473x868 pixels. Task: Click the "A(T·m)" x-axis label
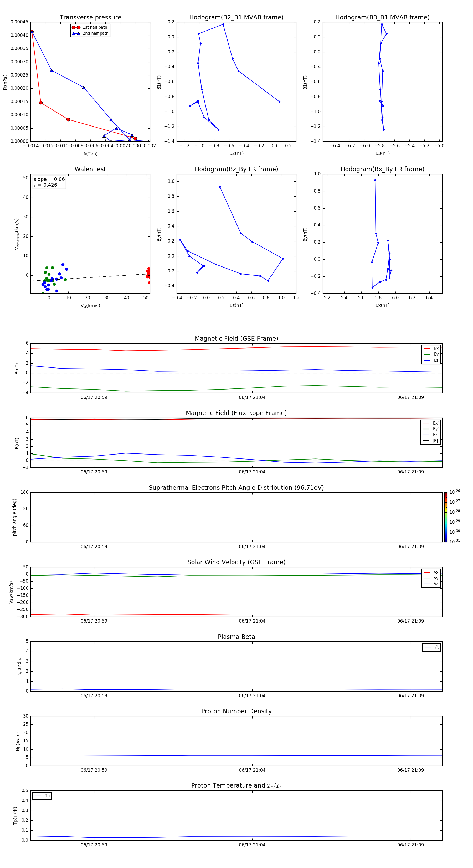pos(90,154)
